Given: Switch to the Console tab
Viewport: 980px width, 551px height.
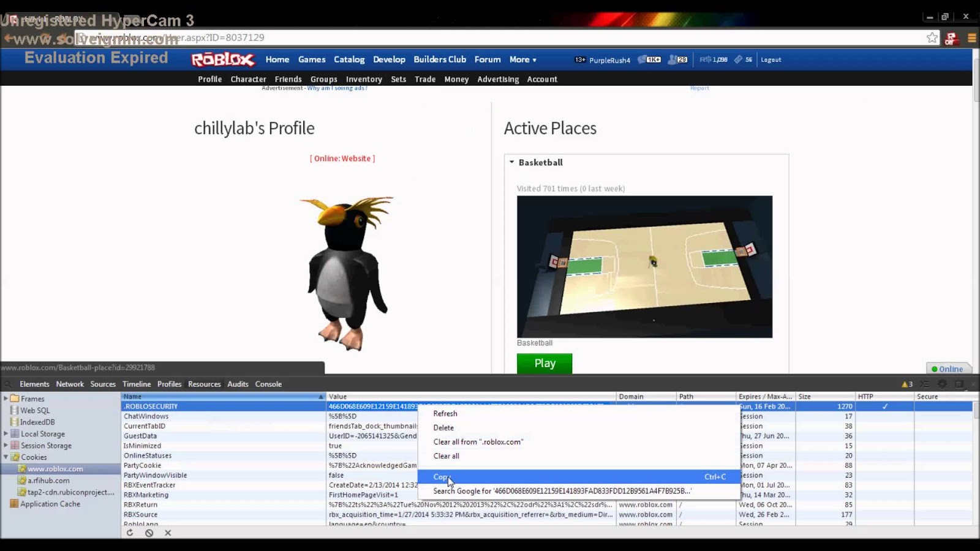Looking at the screenshot, I should pyautogui.click(x=268, y=384).
